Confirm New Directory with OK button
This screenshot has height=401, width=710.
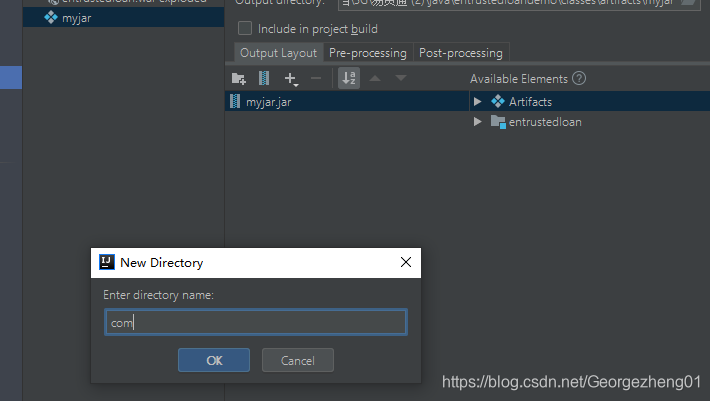(214, 360)
